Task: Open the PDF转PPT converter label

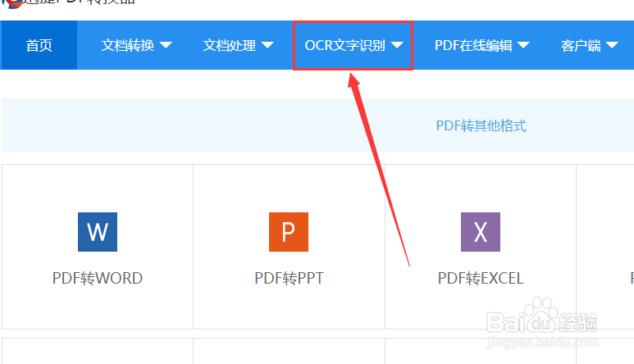Action: [x=289, y=279]
